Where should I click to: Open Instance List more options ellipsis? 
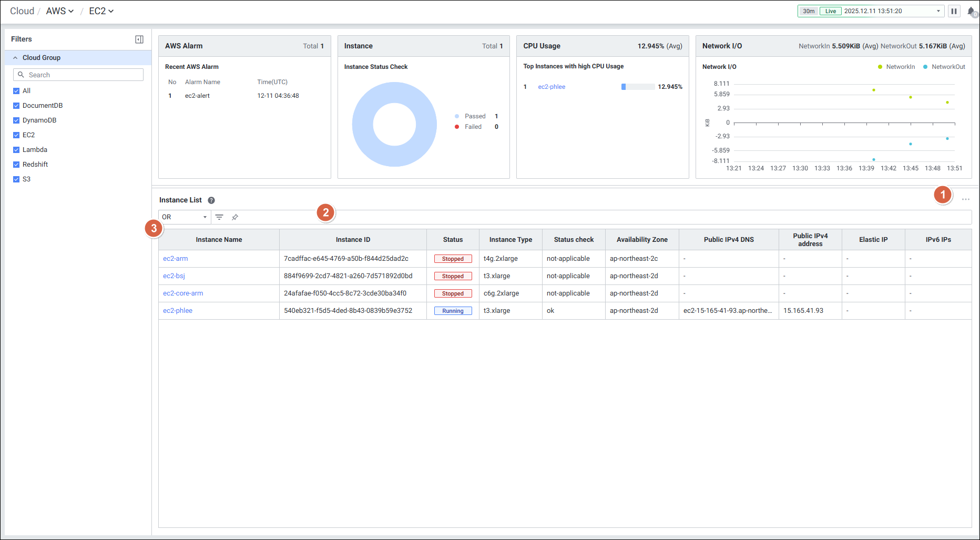point(965,200)
